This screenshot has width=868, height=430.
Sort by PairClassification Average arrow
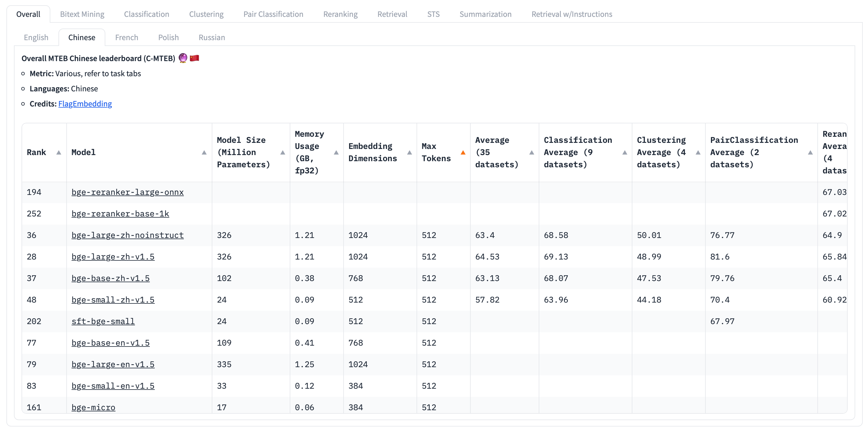(810, 153)
